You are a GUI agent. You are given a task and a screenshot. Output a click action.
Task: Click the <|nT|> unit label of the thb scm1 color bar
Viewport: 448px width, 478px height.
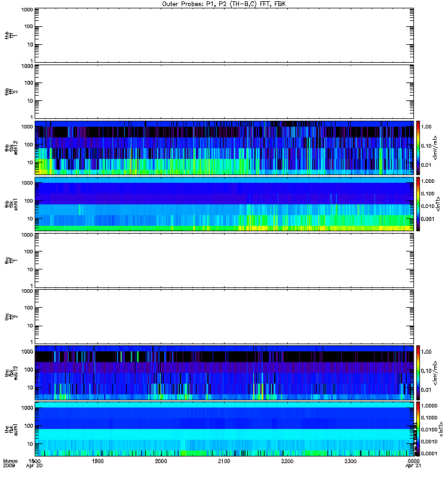[438, 204]
